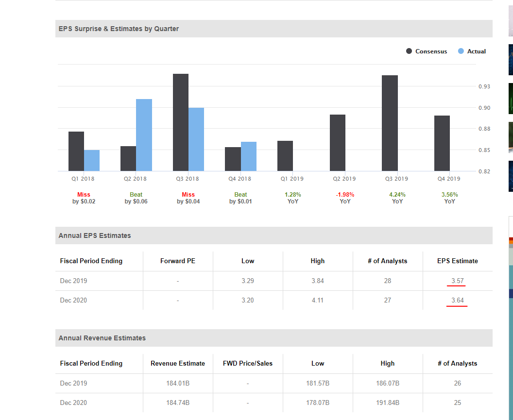Viewport: 513px width, 420px height.
Task: Click the Revenue Estimate column header
Action: click(178, 363)
